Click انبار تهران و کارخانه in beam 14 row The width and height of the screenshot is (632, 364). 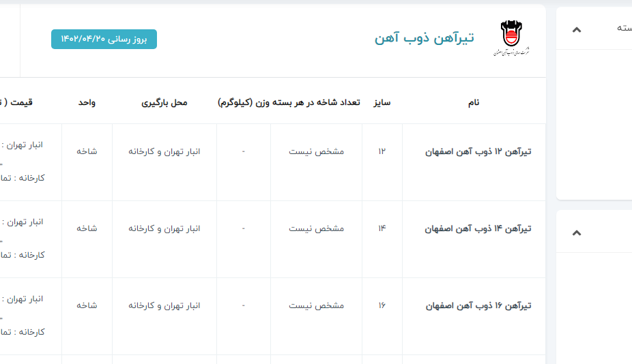pyautogui.click(x=164, y=228)
